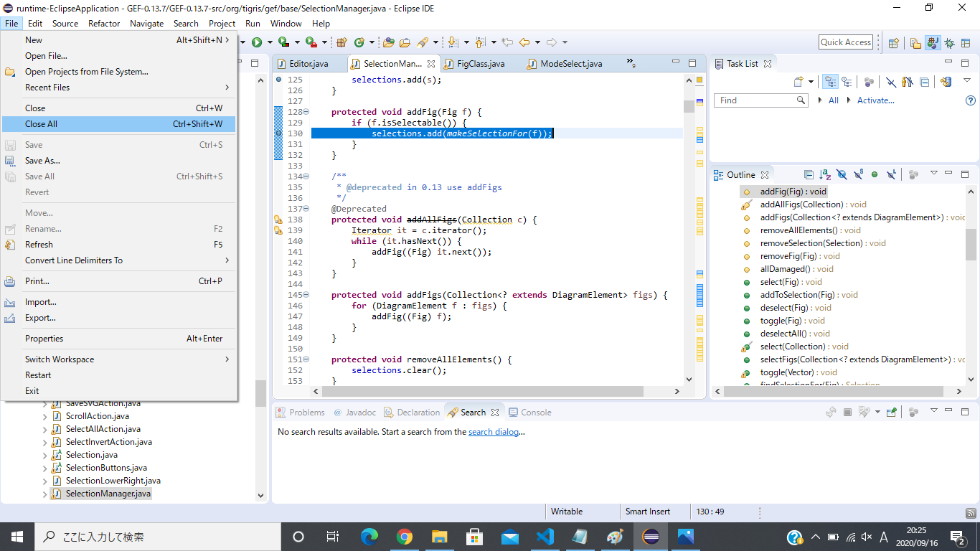Choose Close All from File menu
The height and width of the screenshot is (551, 980).
click(119, 124)
